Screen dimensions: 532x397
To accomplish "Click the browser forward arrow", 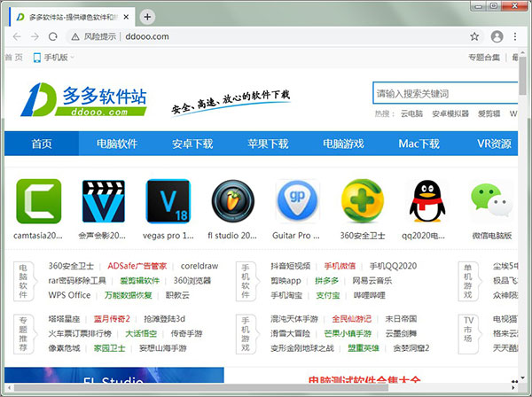I will click(35, 36).
